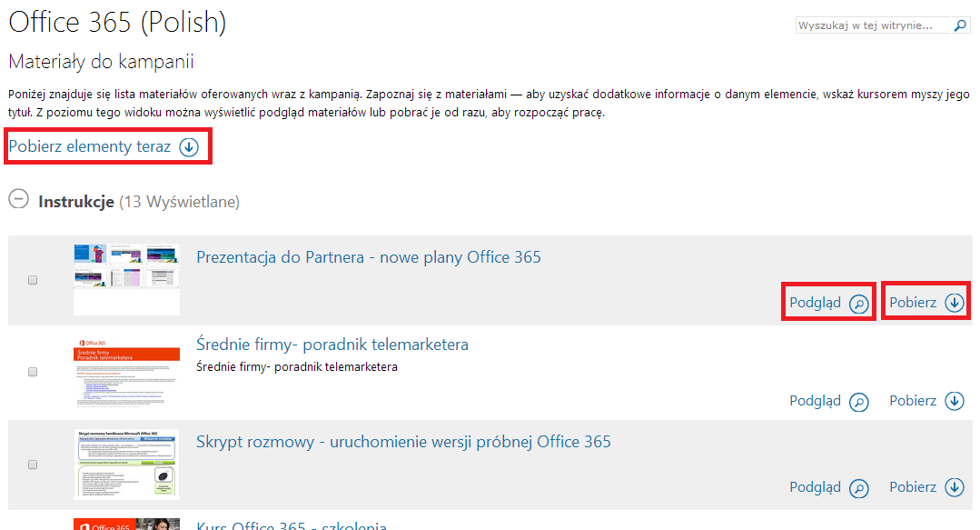Open the 'Skrypt rozmowy' thumbnail
This screenshot has height=530, width=980.
[126, 465]
